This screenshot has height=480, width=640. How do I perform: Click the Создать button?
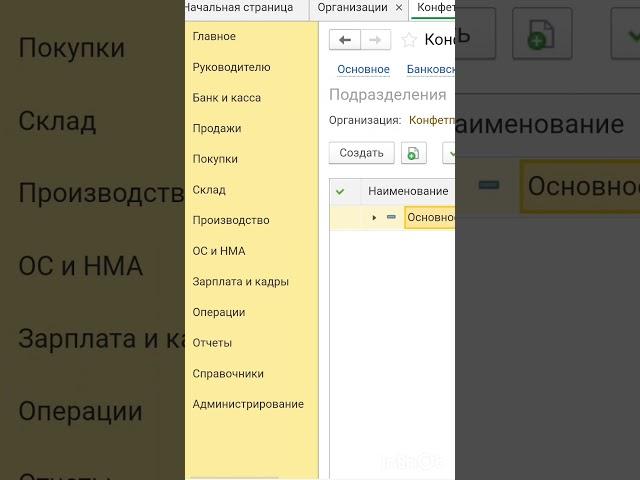pos(362,153)
